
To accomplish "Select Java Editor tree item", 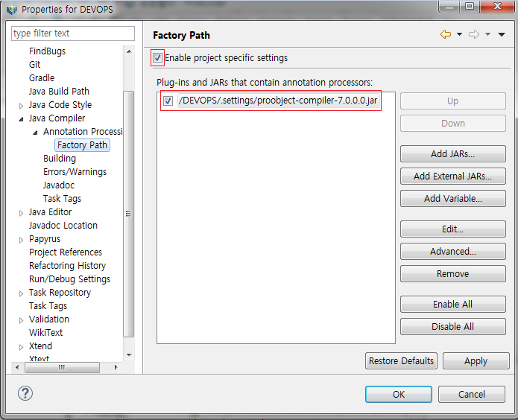I will (x=50, y=212).
